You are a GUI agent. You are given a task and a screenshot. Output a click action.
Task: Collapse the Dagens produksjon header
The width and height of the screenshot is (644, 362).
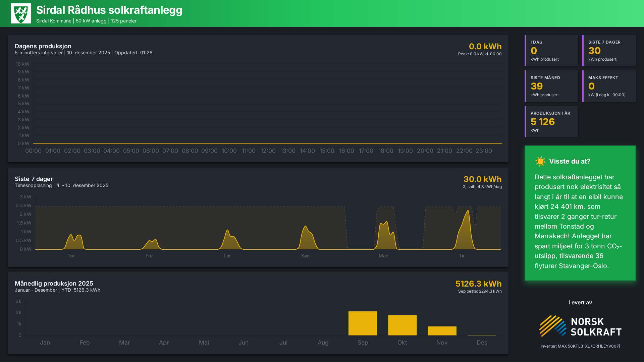click(x=43, y=46)
